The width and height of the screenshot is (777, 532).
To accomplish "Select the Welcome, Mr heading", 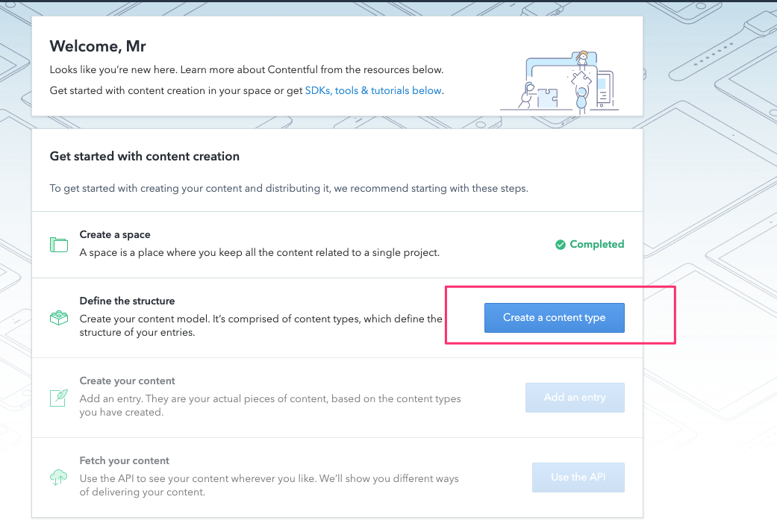I will click(98, 46).
